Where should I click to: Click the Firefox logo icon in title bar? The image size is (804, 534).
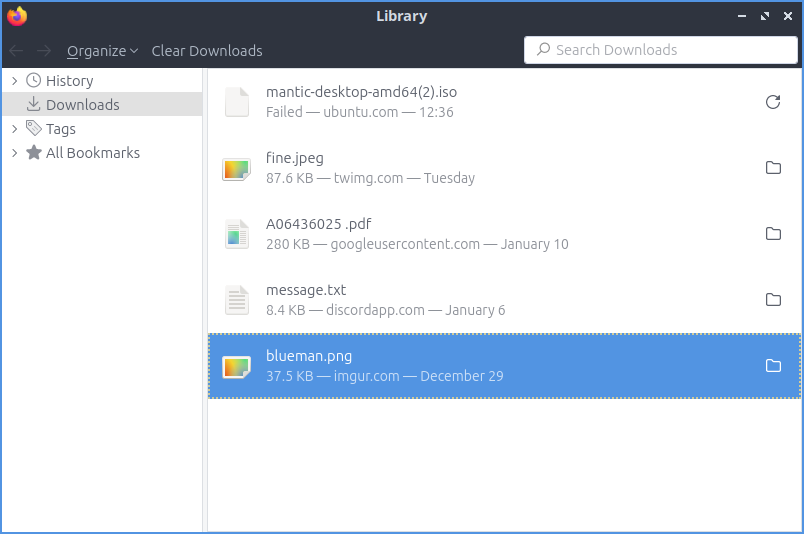[17, 16]
